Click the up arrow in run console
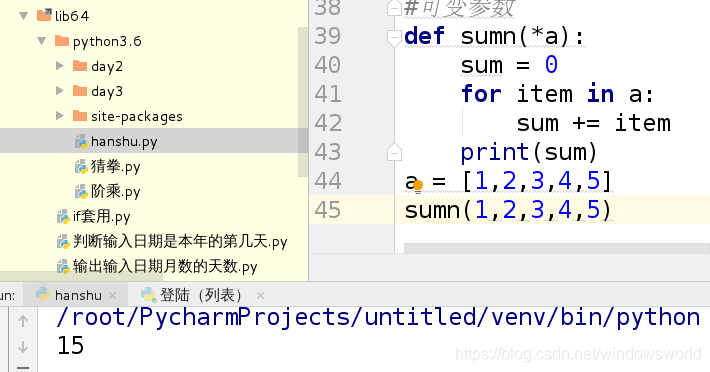 [23, 321]
